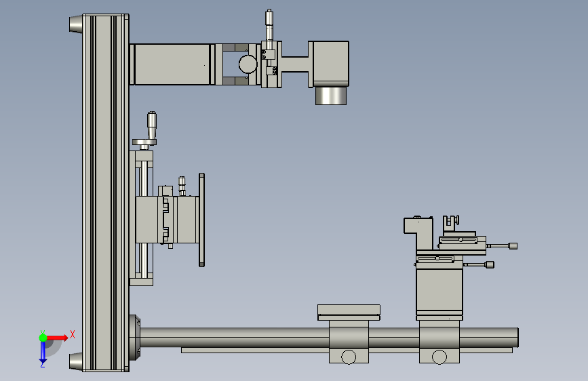Select the small micrometer above the mid-stage block
588x381 pixels.
pos(182,186)
